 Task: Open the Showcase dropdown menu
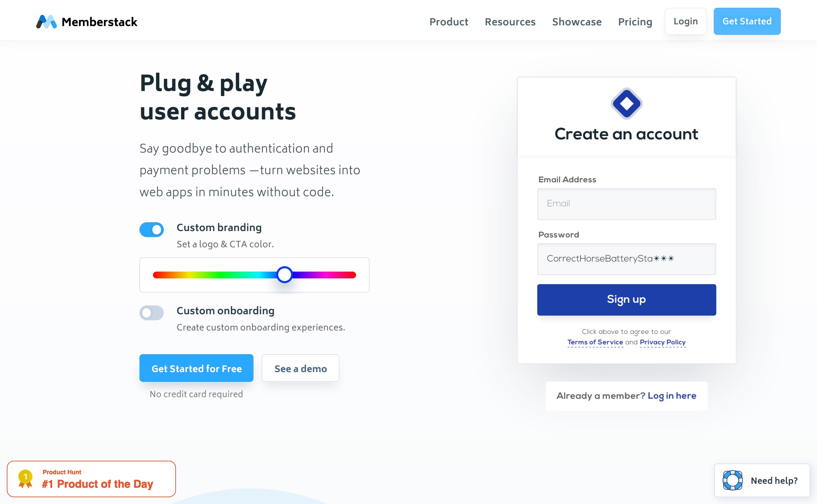(x=577, y=21)
